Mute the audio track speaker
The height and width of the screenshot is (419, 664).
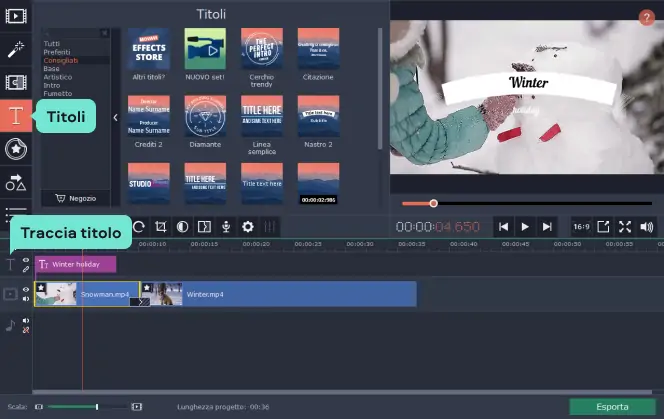(x=26, y=321)
